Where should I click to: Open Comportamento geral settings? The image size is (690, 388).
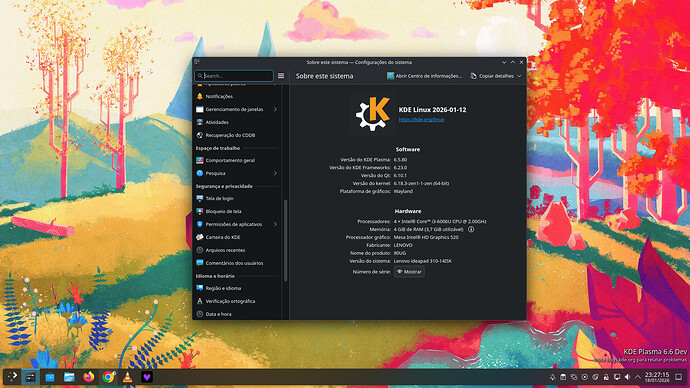tap(237, 161)
